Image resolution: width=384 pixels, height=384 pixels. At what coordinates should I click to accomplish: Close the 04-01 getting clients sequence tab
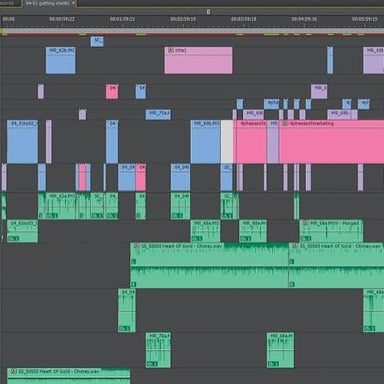point(73,3)
